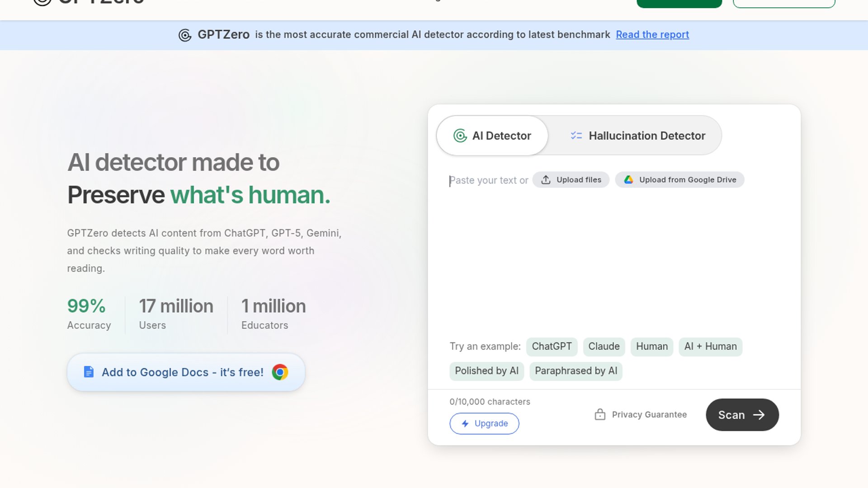The height and width of the screenshot is (488, 868).
Task: Click the Hallucination Detector checklist icon
Action: tap(576, 136)
